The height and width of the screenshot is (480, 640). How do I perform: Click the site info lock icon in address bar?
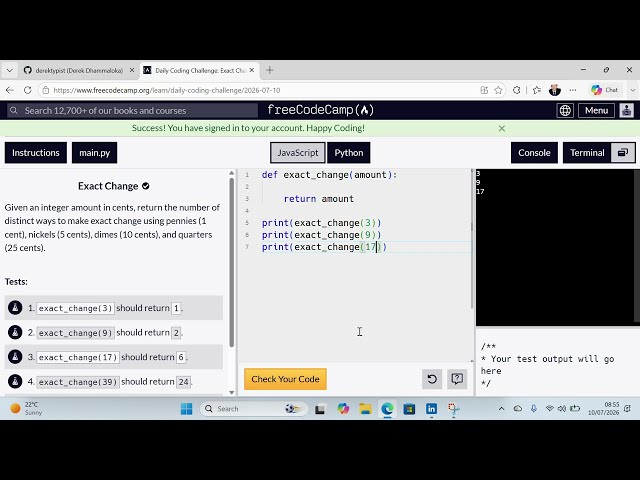tap(46, 90)
